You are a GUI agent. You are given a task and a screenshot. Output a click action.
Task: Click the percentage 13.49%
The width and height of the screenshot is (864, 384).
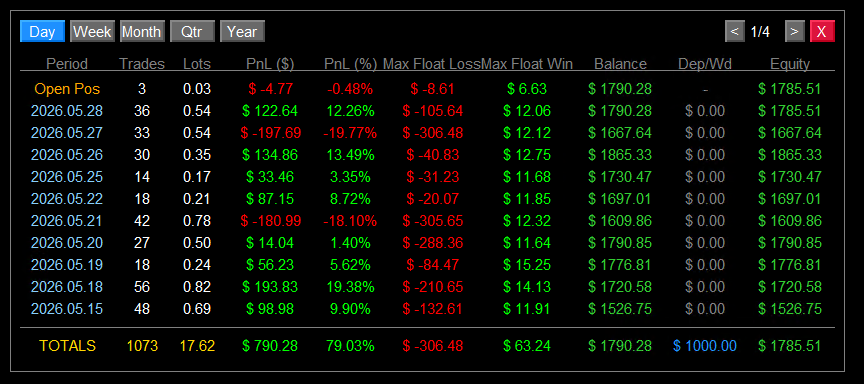[x=350, y=155]
